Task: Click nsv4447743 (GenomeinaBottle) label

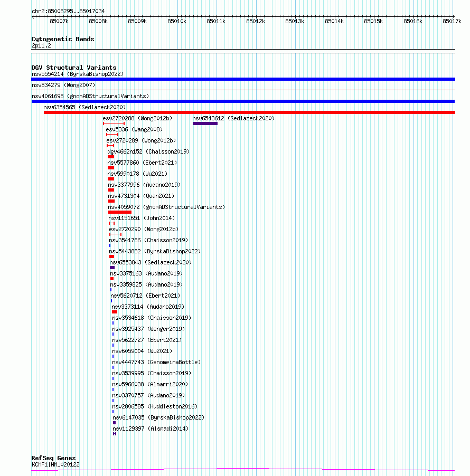Action: (156, 362)
